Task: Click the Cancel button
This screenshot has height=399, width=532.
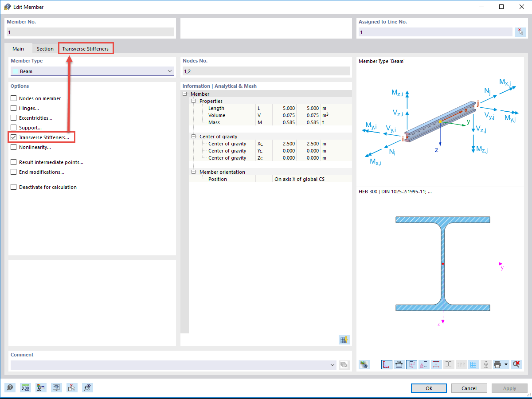Action: click(469, 388)
